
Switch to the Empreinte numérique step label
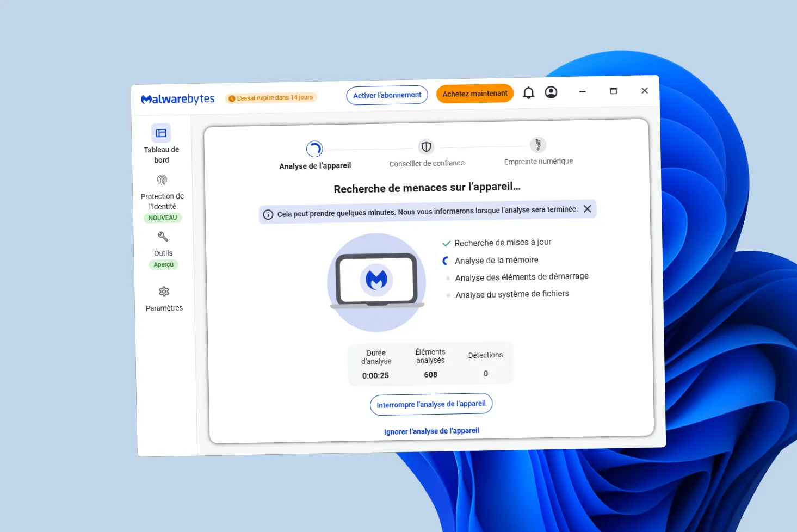[539, 162]
